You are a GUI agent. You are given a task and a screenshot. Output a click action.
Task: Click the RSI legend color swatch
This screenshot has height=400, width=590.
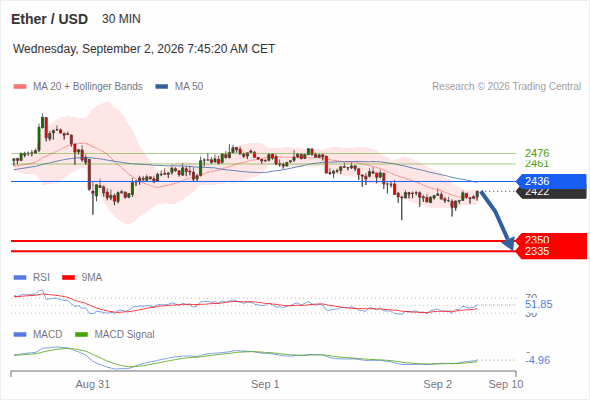click(x=20, y=278)
